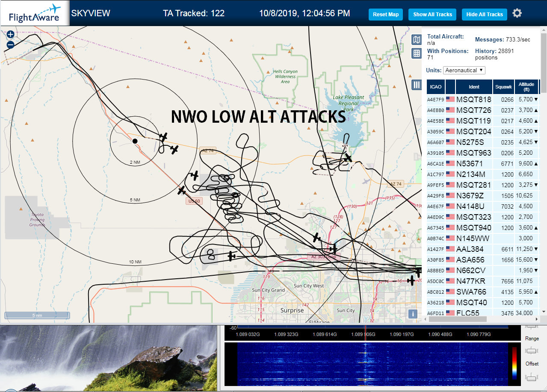Click the US flag in the MSQT818 row
Screen dimensions: 547x392
pos(450,99)
